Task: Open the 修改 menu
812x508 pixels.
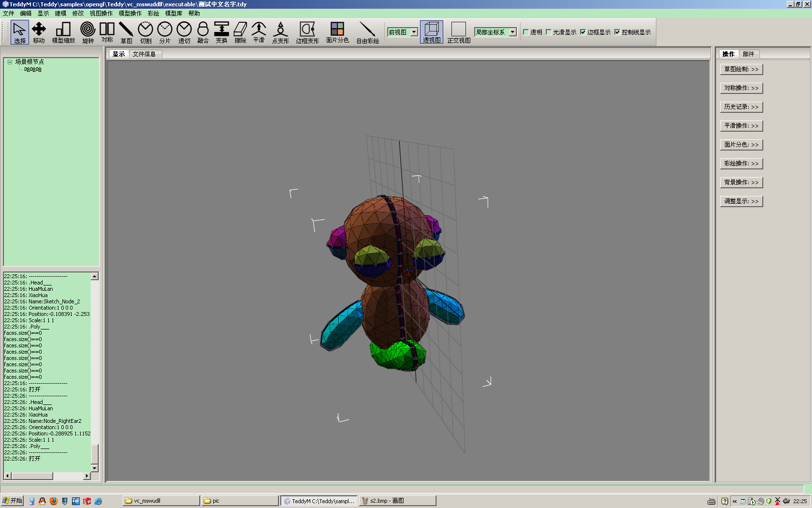Action: 78,14
